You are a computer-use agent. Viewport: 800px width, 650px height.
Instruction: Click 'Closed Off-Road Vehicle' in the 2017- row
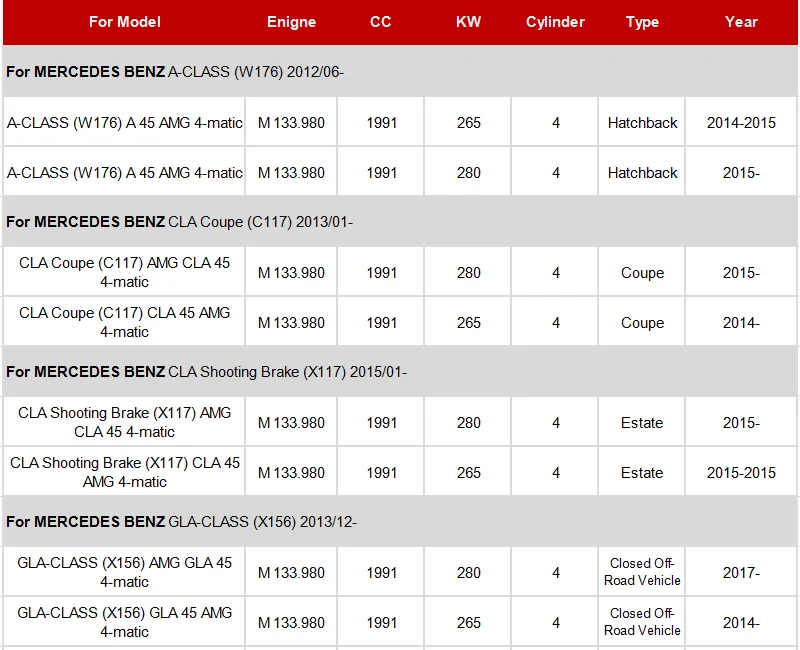(642, 572)
